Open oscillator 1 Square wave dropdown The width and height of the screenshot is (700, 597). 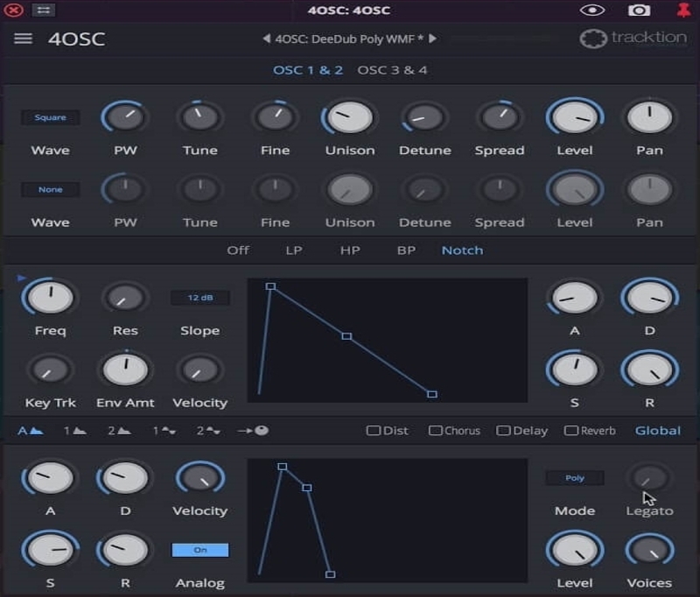pos(51,117)
